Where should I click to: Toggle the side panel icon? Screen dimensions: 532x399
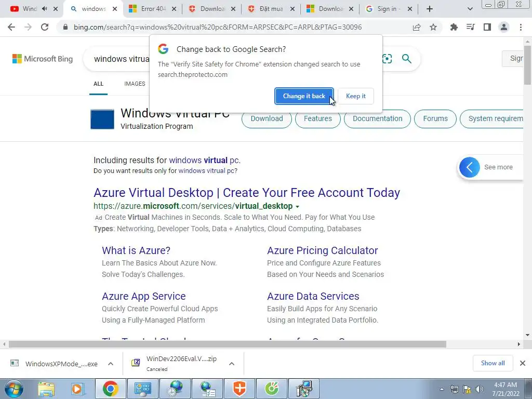coord(487,27)
